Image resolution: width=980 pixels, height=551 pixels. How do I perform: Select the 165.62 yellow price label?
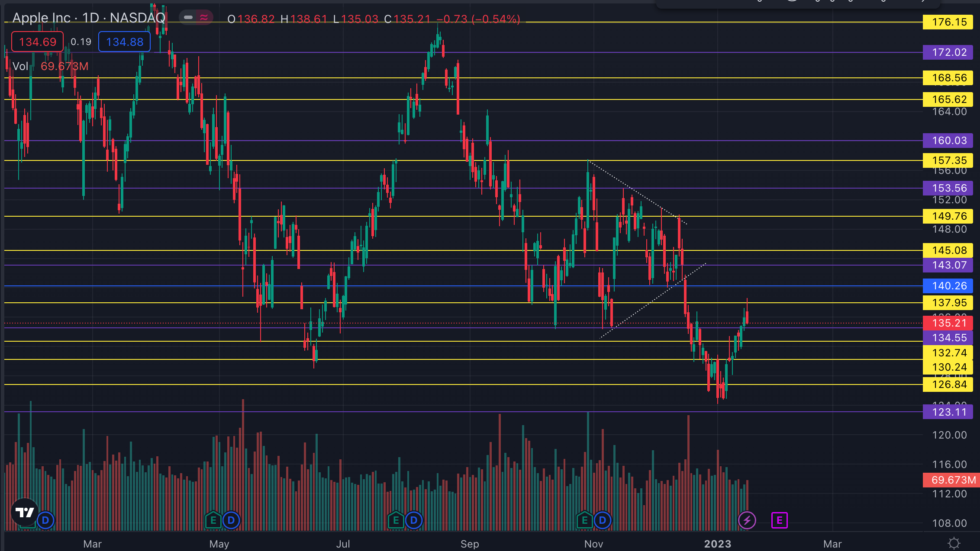(x=948, y=99)
